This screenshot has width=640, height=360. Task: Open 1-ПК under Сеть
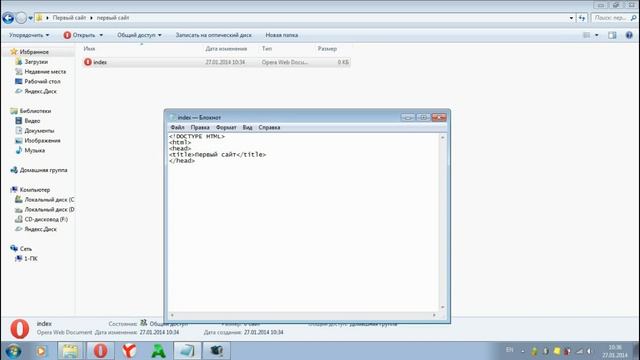pyautogui.click(x=31, y=258)
